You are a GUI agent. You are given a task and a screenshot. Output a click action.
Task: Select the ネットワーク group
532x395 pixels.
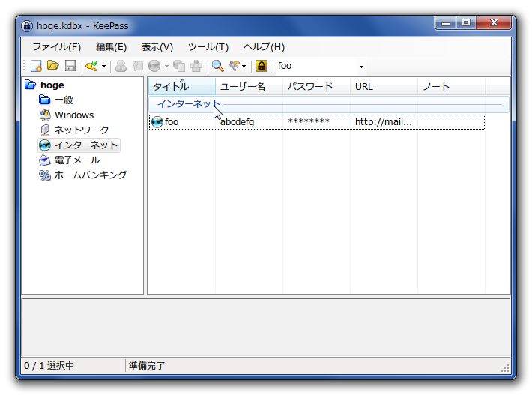[82, 130]
